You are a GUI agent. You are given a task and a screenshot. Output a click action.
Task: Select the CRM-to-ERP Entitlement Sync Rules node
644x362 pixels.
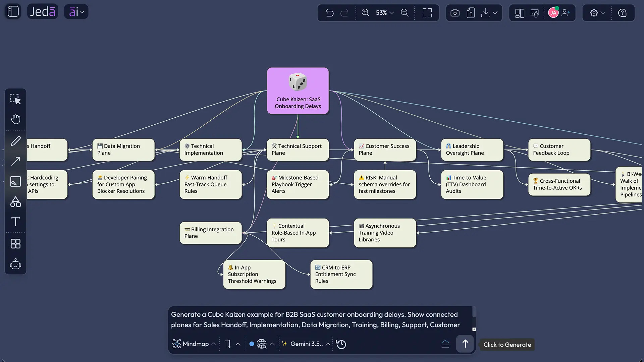click(341, 274)
